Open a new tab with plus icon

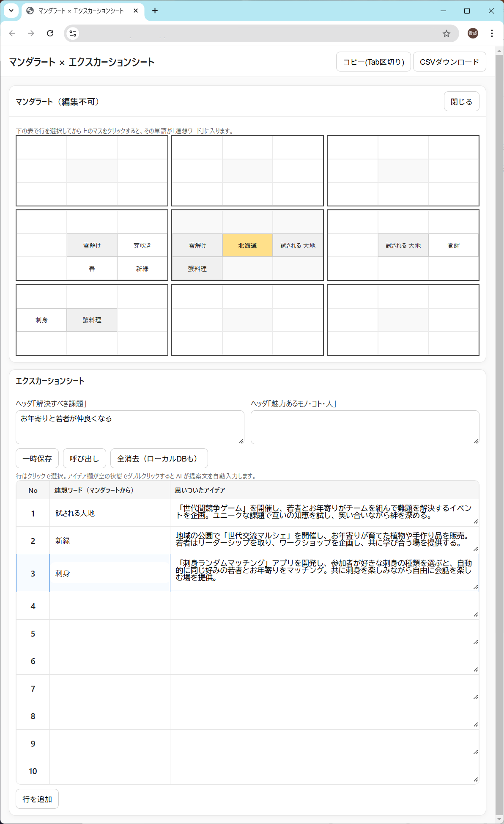click(155, 11)
